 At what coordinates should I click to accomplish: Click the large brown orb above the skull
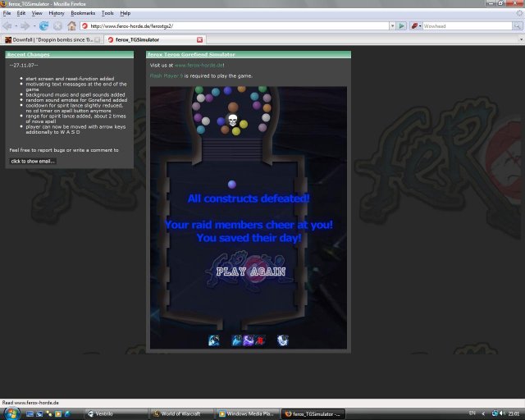[233, 107]
